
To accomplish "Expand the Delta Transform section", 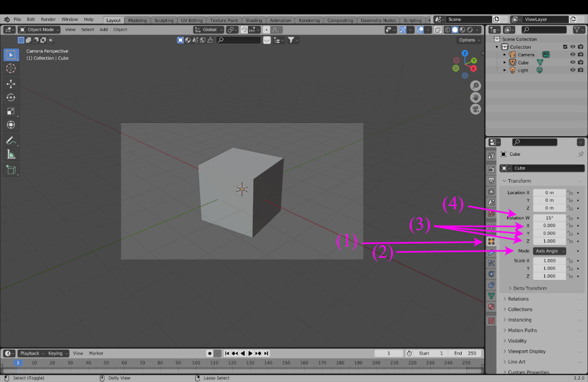I will (527, 288).
